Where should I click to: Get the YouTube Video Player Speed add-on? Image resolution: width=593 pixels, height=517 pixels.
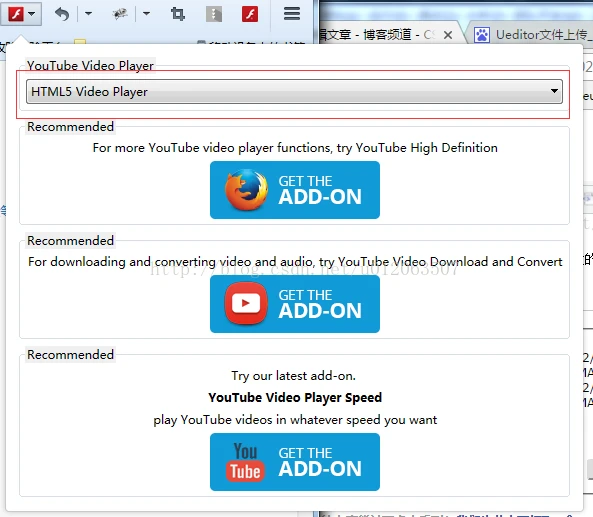point(295,462)
